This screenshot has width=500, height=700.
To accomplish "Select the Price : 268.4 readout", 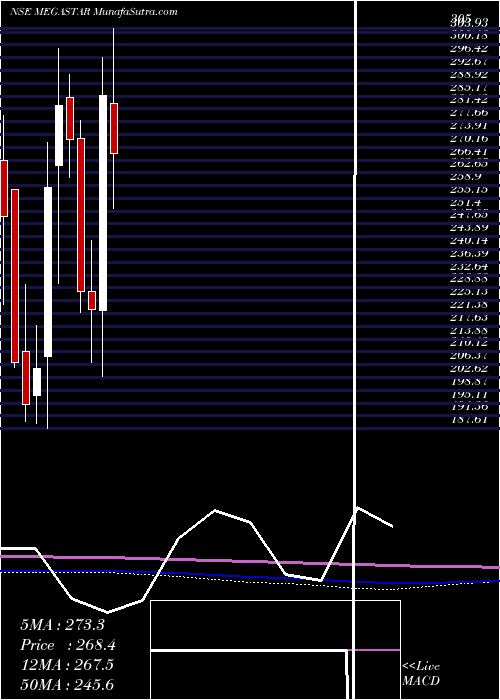I will point(68,645).
